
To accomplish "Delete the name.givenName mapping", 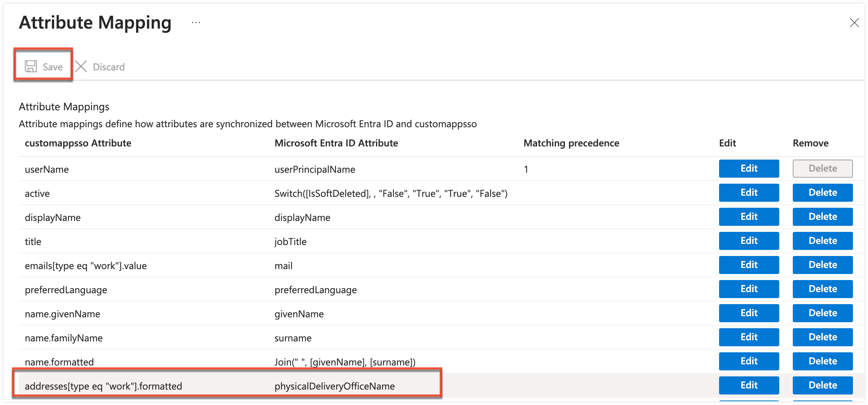I will [x=822, y=313].
